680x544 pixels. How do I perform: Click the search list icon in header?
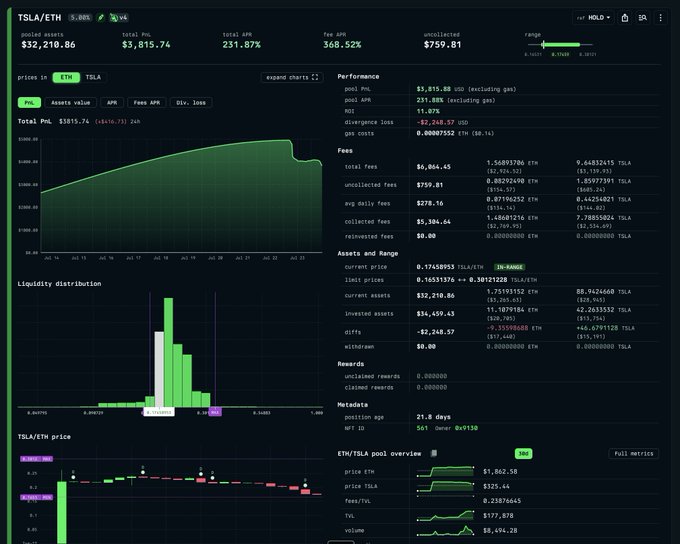coord(643,18)
